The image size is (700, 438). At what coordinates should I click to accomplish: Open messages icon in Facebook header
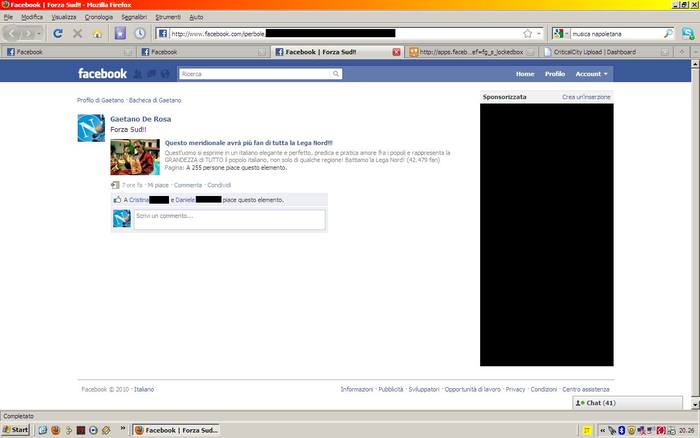pyautogui.click(x=151, y=74)
